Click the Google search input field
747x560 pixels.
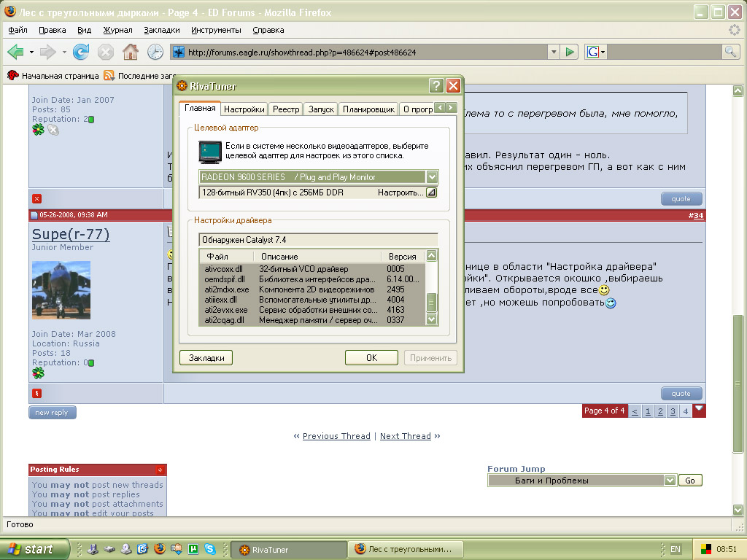click(665, 52)
